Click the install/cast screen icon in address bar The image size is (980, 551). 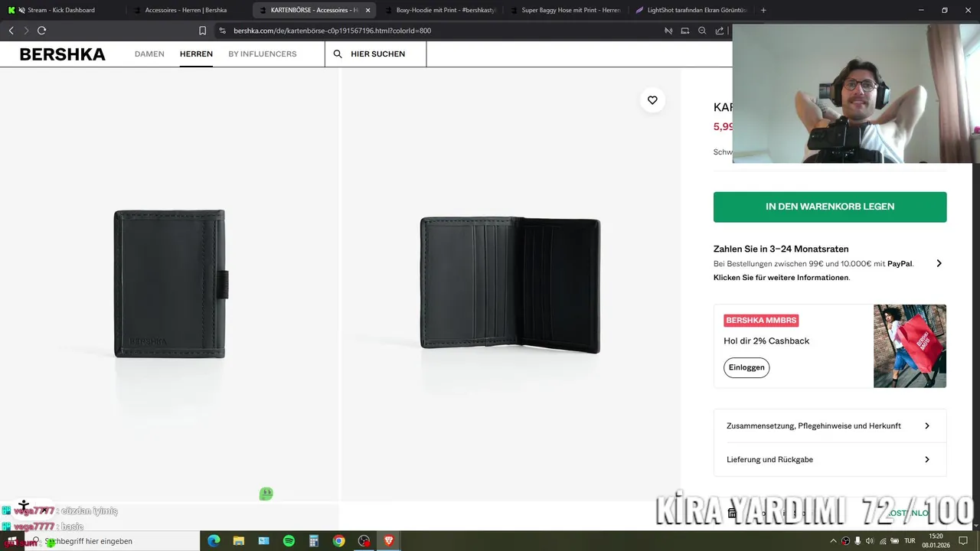[x=685, y=31]
